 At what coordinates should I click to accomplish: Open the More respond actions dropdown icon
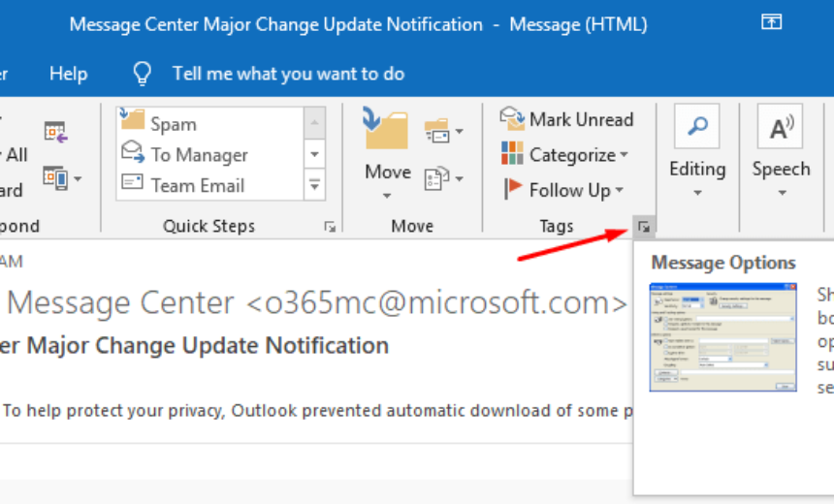click(x=62, y=178)
